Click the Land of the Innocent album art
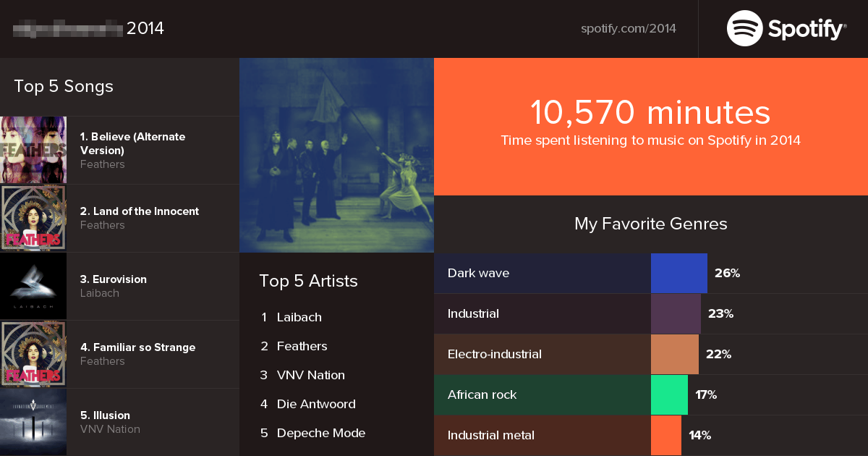Screen dimensions: 868x456 point(33,218)
